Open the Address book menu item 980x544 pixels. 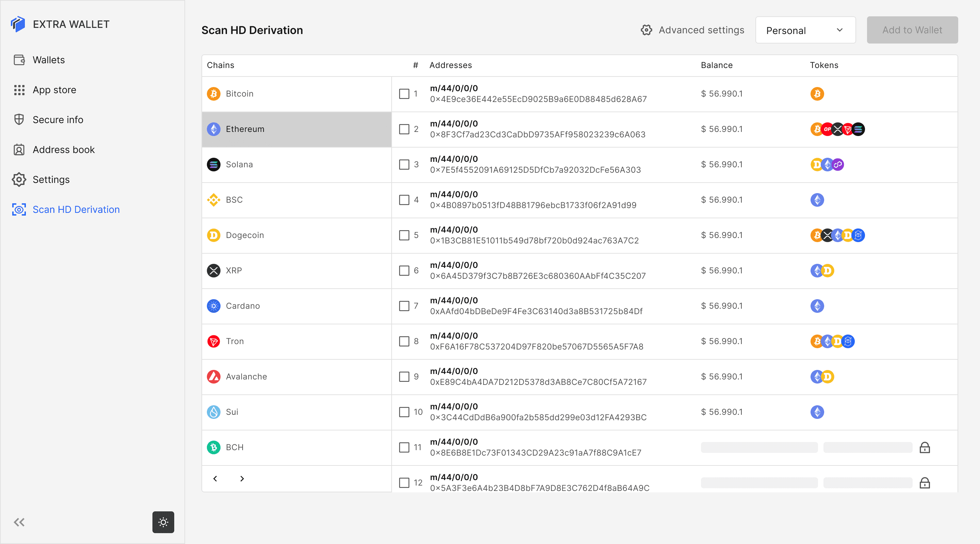(x=63, y=150)
